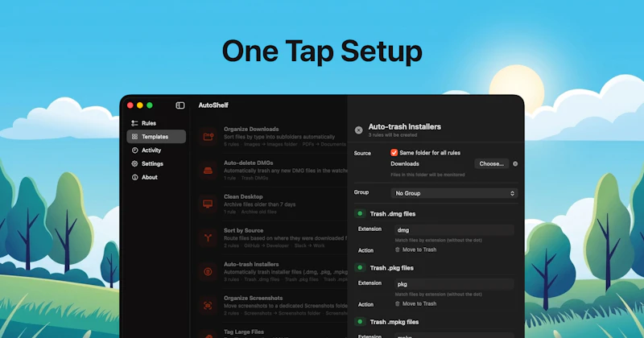Viewport: 644px width, 338px height.
Task: Click the Organize Screenshots capture icon
Action: (208, 306)
